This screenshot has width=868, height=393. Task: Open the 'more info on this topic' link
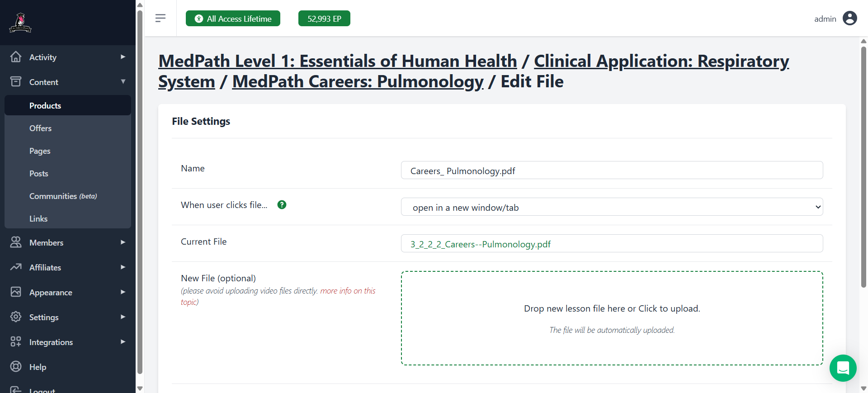coord(347,291)
